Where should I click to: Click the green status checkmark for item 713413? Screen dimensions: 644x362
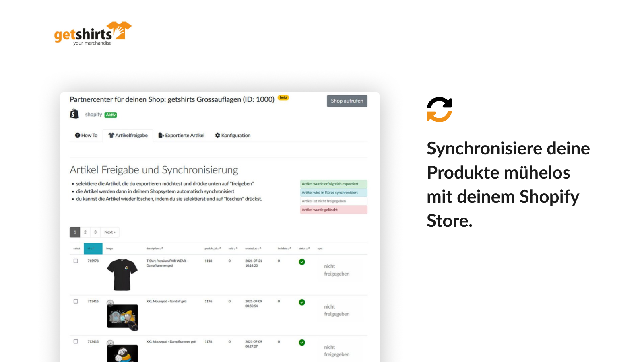[302, 342]
